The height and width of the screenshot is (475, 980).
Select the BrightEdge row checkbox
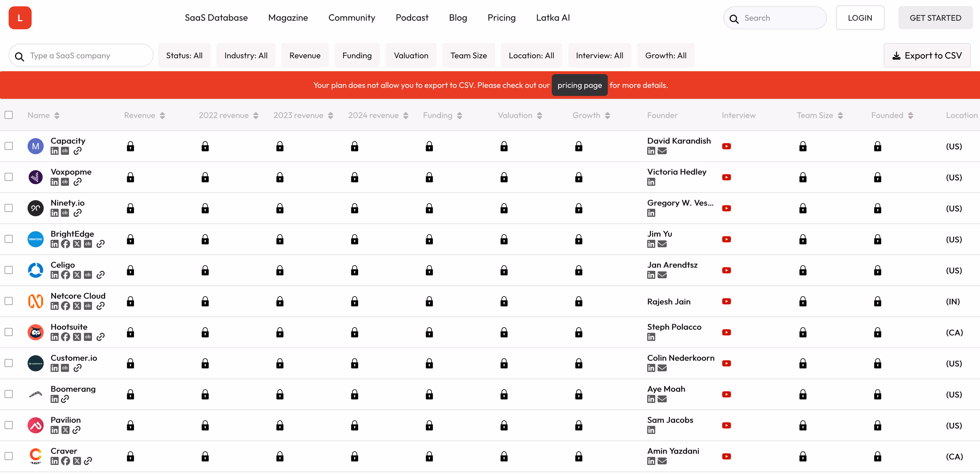(x=9, y=239)
